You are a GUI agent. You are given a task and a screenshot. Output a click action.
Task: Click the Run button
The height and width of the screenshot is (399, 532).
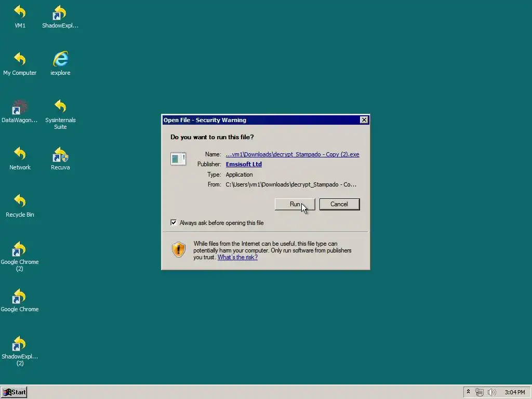tap(295, 204)
